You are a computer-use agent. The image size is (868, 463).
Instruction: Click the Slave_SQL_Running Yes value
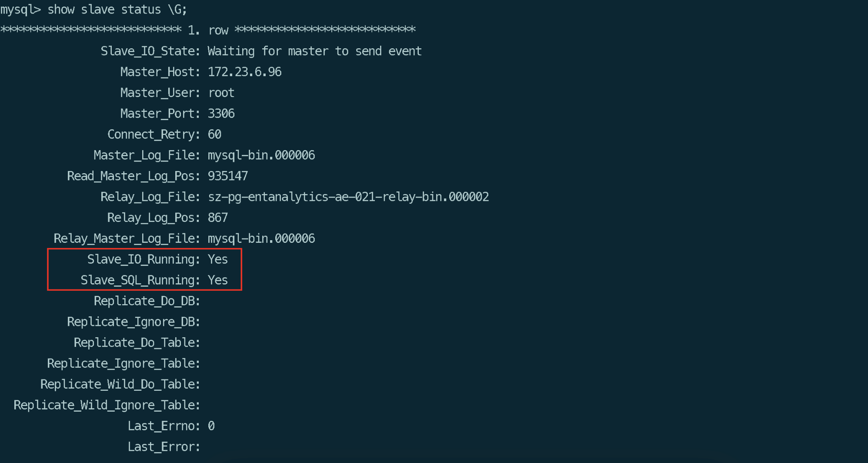[x=218, y=280]
